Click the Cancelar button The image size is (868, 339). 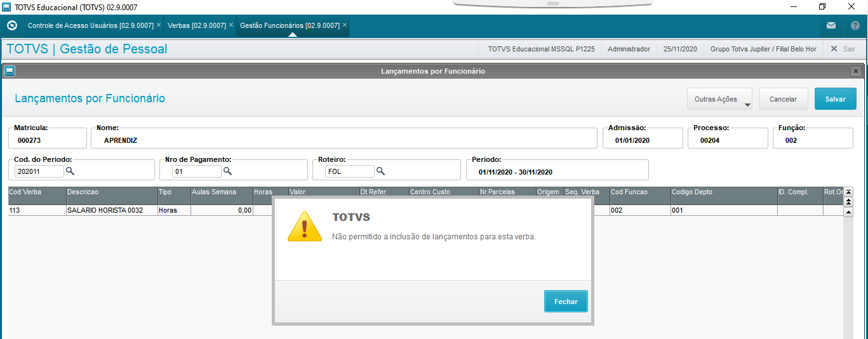[x=783, y=99]
